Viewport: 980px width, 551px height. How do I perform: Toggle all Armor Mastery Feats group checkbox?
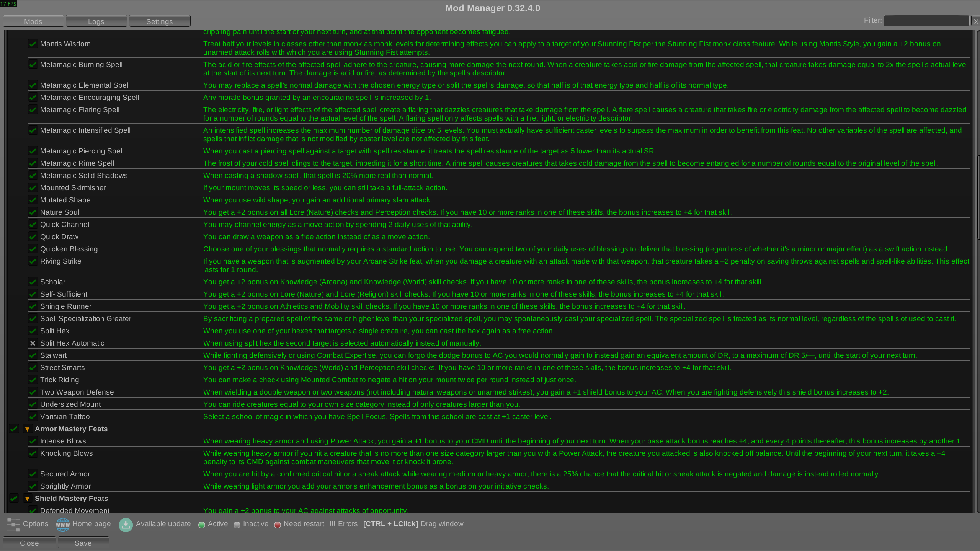point(14,429)
